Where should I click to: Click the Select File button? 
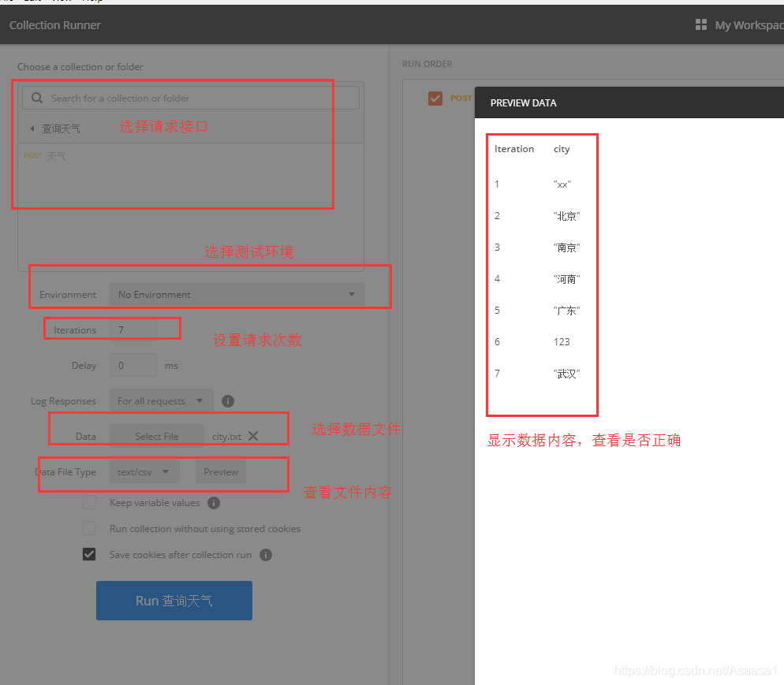(156, 436)
